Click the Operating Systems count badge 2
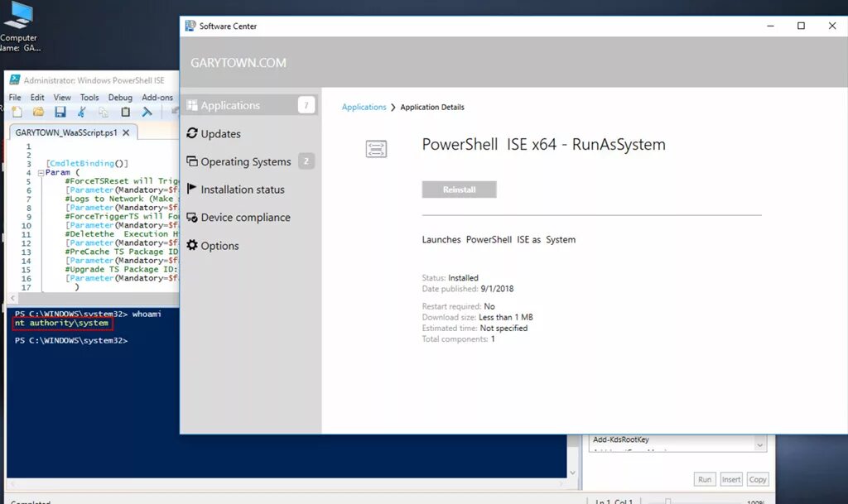 (306, 161)
